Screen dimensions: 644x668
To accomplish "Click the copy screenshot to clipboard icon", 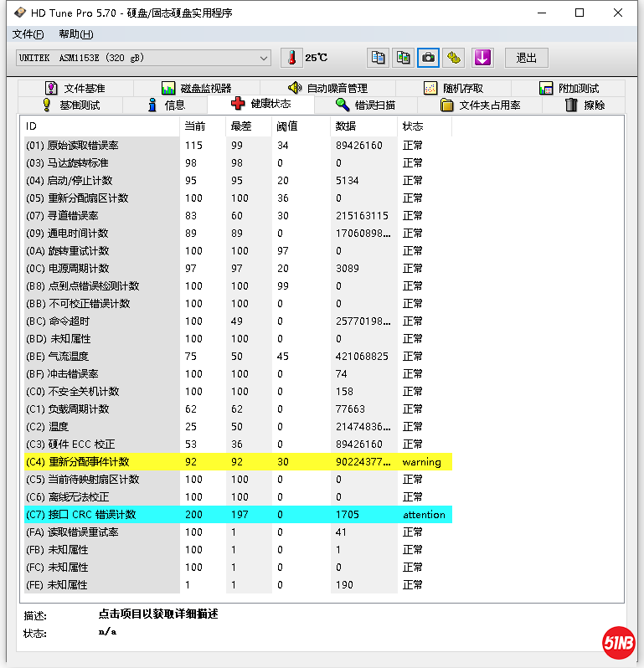I will (403, 58).
